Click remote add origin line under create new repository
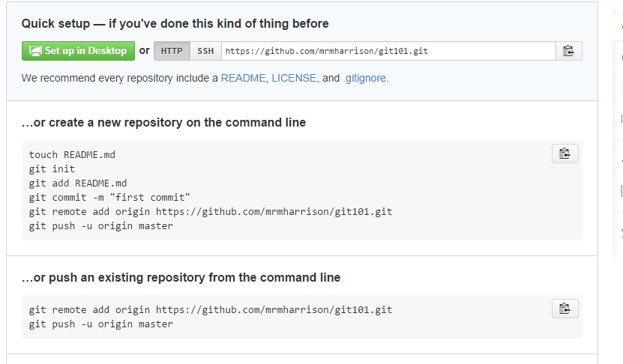The image size is (623, 364). coord(211,212)
